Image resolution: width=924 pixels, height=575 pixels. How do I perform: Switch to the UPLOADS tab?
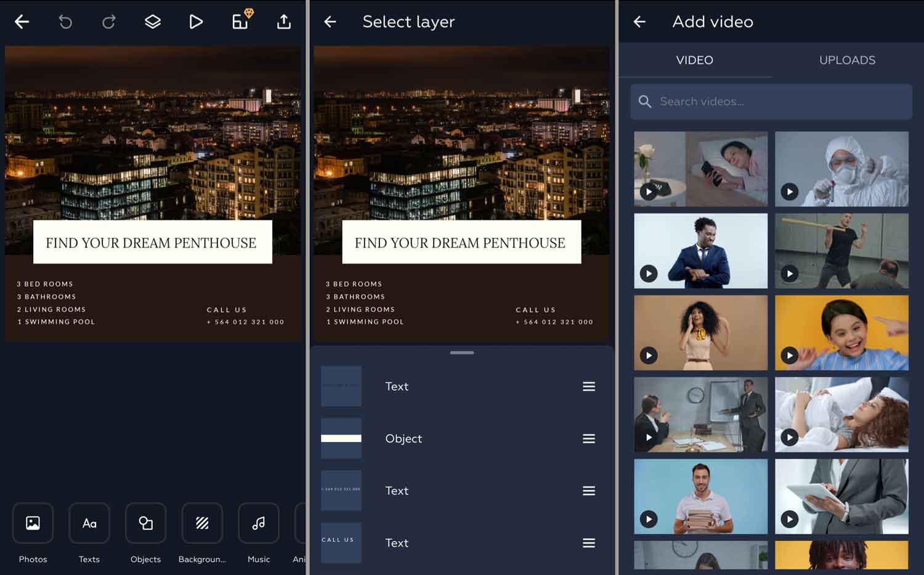pyautogui.click(x=847, y=60)
